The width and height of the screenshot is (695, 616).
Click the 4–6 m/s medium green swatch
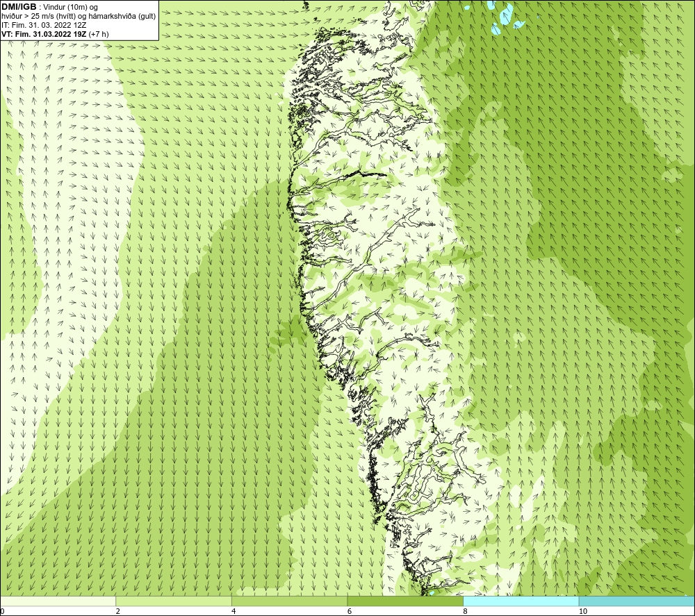[289, 601]
